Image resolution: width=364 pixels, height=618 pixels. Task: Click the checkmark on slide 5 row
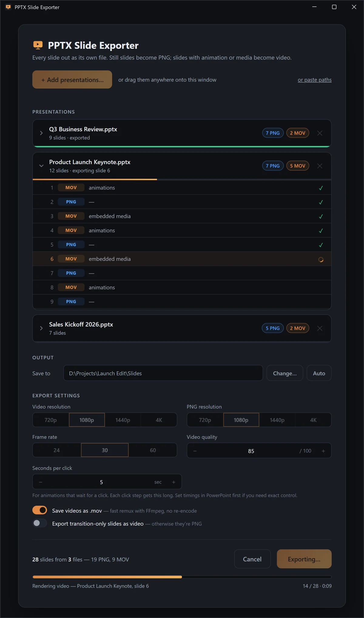tap(321, 245)
